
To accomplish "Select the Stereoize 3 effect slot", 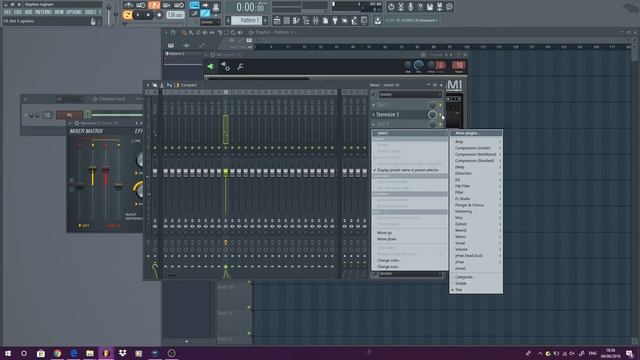I will (400, 115).
